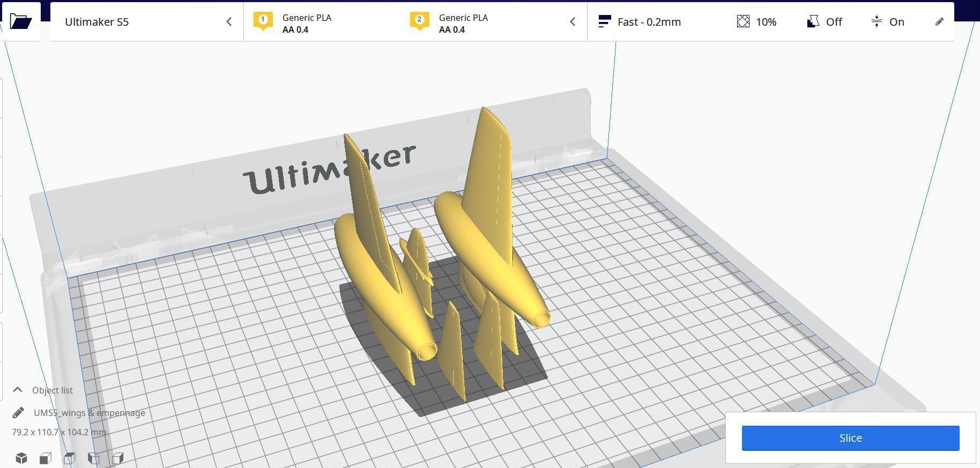
Task: Switch to left view cube icon
Action: [x=94, y=458]
